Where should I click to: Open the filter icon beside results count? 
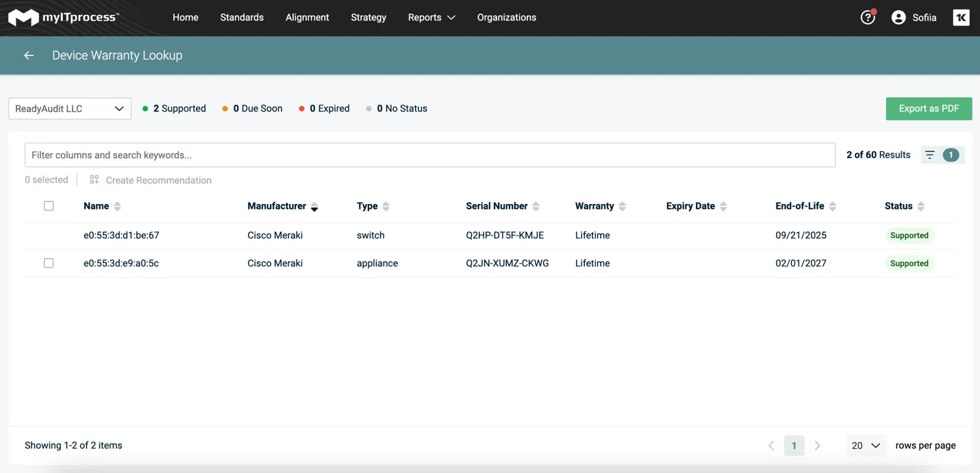tap(929, 155)
